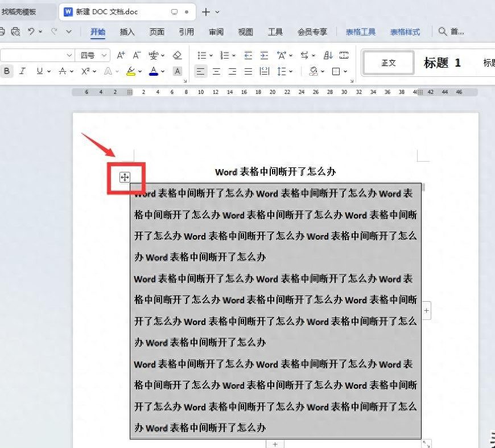Click the print preview icon in quick access bar
495x448 pixels.
coord(15,32)
